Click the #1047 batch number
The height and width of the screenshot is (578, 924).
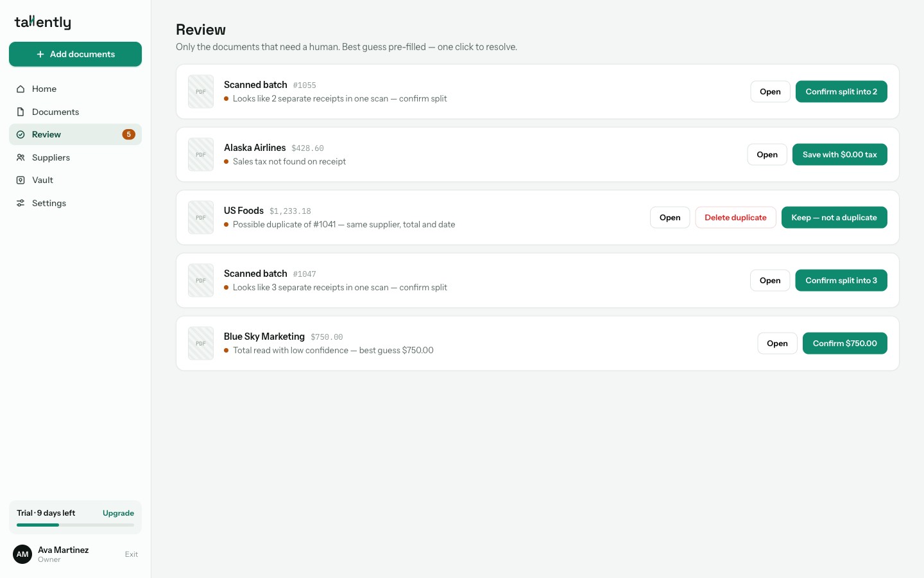click(304, 274)
